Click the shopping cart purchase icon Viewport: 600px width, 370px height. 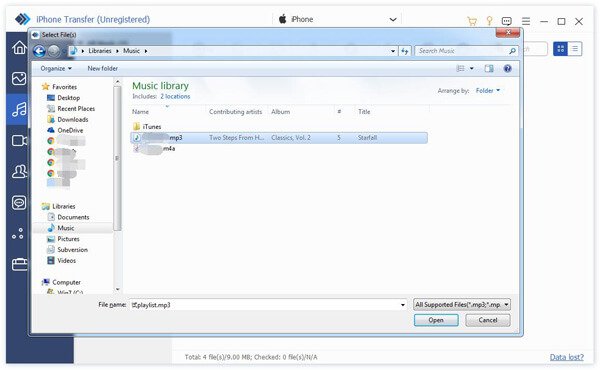472,21
